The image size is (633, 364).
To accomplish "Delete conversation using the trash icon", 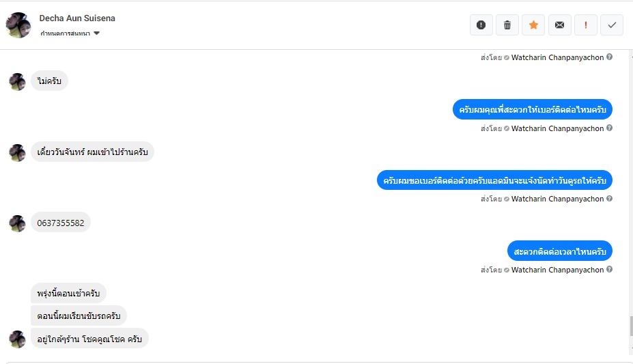I will [x=507, y=25].
